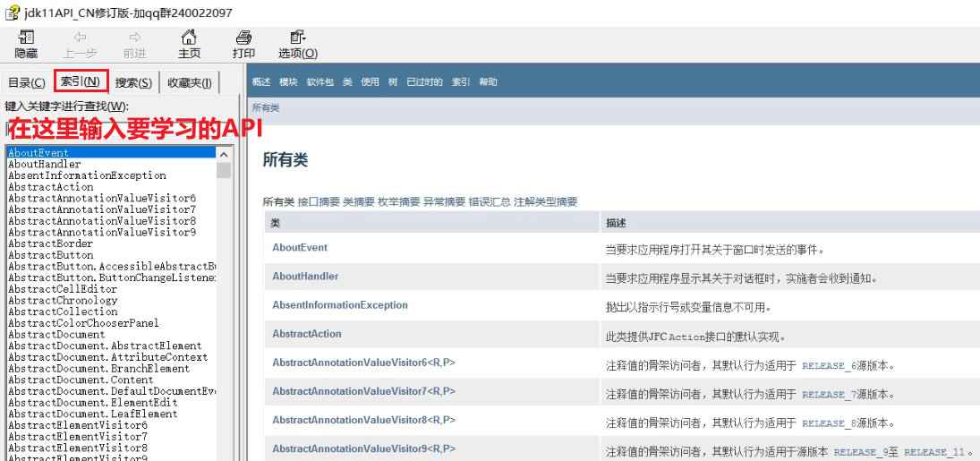Switch to the 目录(C) tab
The image size is (980, 461).
point(27,82)
